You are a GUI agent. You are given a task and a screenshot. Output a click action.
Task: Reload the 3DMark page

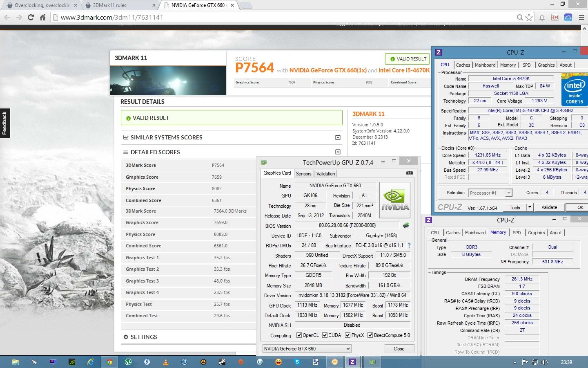(x=31, y=17)
